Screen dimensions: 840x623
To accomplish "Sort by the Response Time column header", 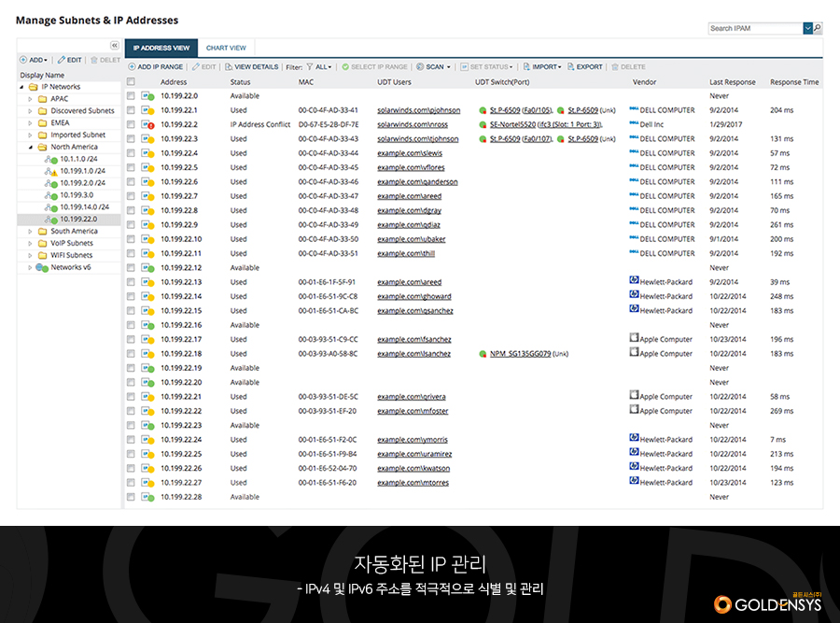I will click(794, 82).
